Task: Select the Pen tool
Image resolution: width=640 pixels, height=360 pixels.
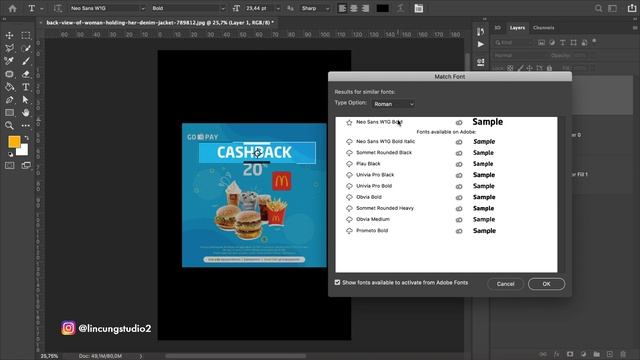Action: pos(9,100)
